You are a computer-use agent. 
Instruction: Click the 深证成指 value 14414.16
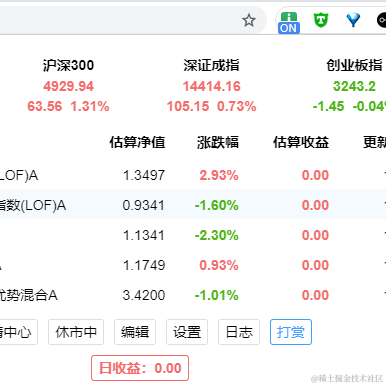211,86
